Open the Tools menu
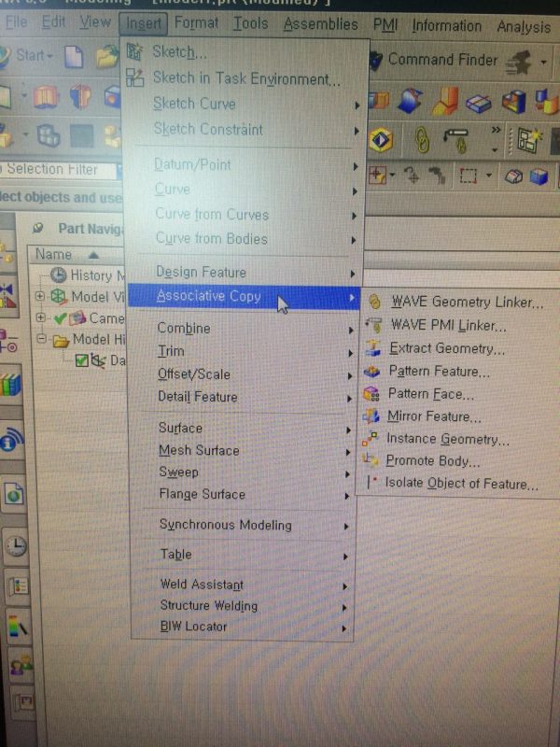The image size is (560, 747). pos(250,23)
